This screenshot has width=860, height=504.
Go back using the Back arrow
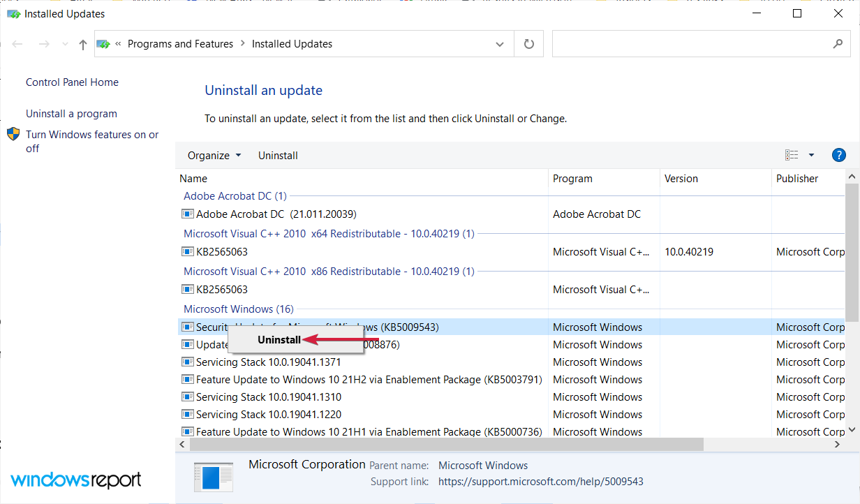(17, 44)
